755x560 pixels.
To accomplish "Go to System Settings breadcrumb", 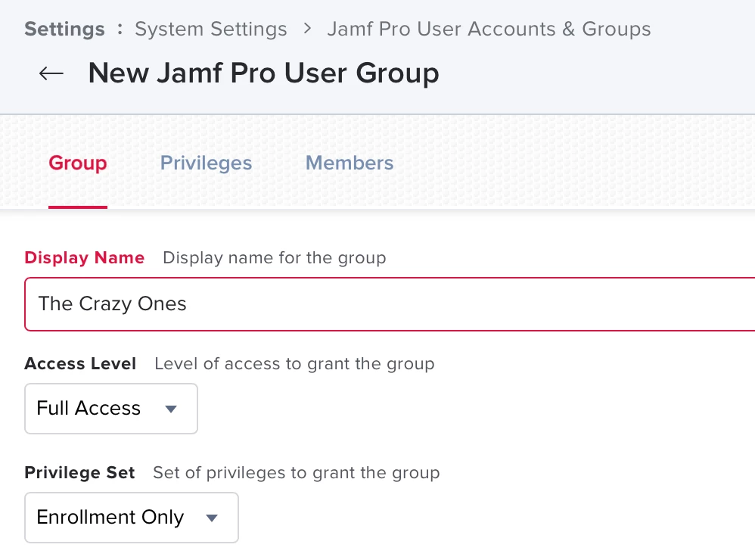I will (x=210, y=30).
